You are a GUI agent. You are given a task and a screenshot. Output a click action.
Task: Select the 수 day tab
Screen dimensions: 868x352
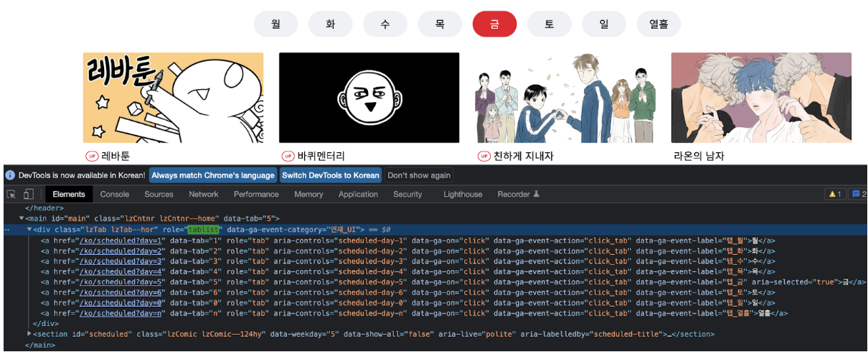(x=385, y=24)
